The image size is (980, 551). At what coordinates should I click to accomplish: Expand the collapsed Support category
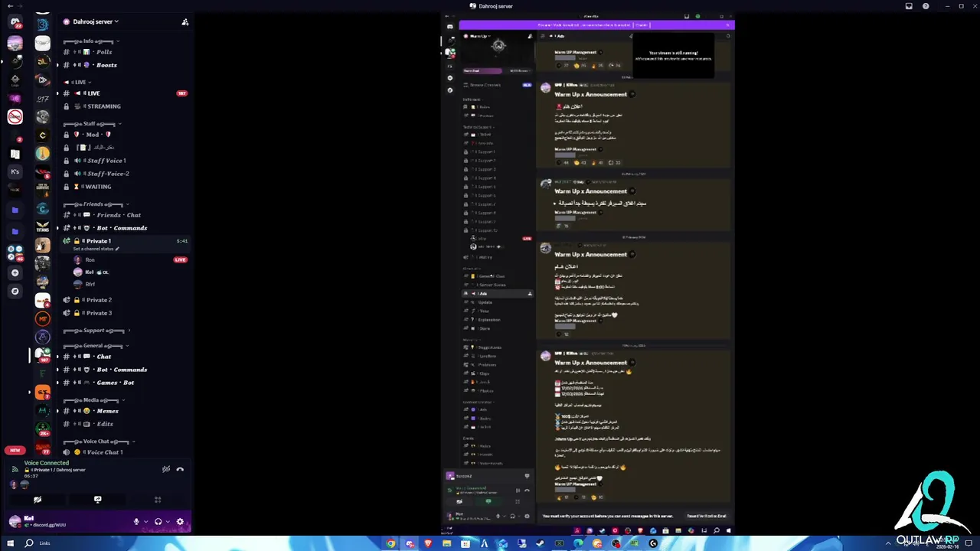click(97, 331)
